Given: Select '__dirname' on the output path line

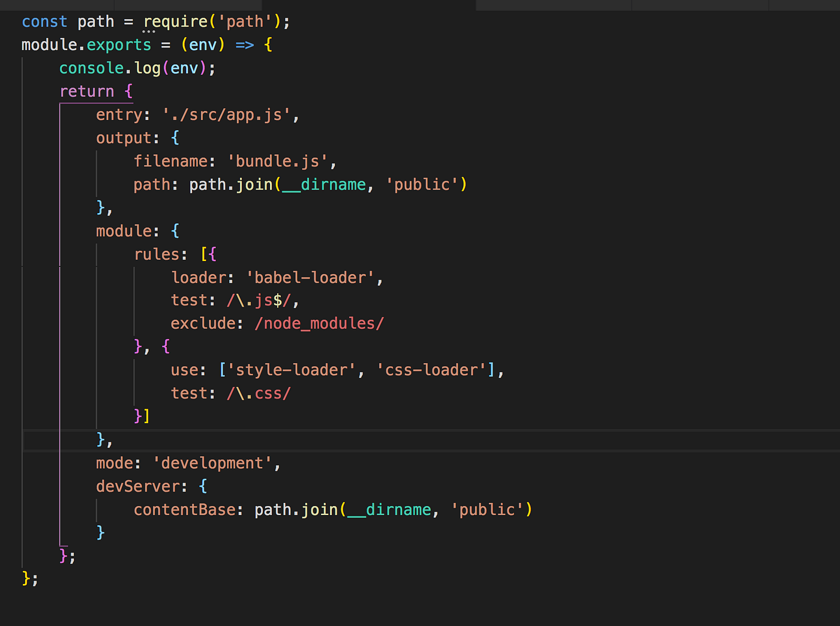Looking at the screenshot, I should 324,184.
